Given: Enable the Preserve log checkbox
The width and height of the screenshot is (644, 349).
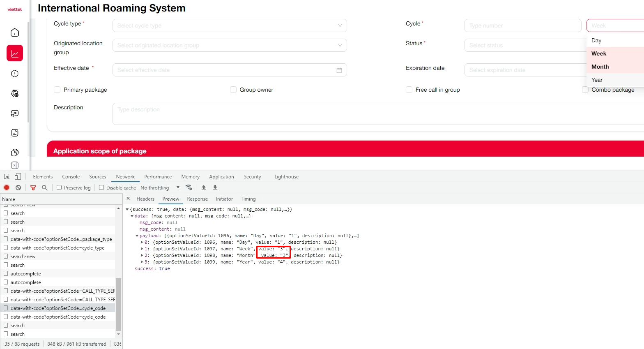Looking at the screenshot, I should tap(59, 188).
